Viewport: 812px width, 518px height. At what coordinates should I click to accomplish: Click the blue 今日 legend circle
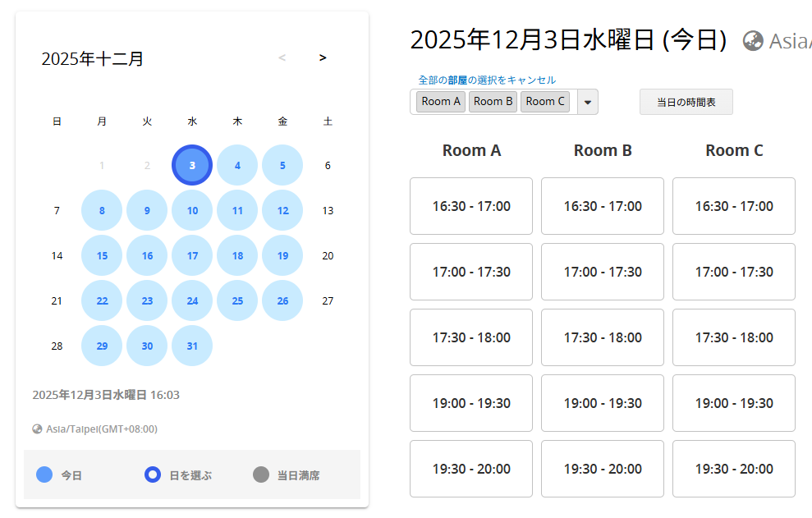45,474
